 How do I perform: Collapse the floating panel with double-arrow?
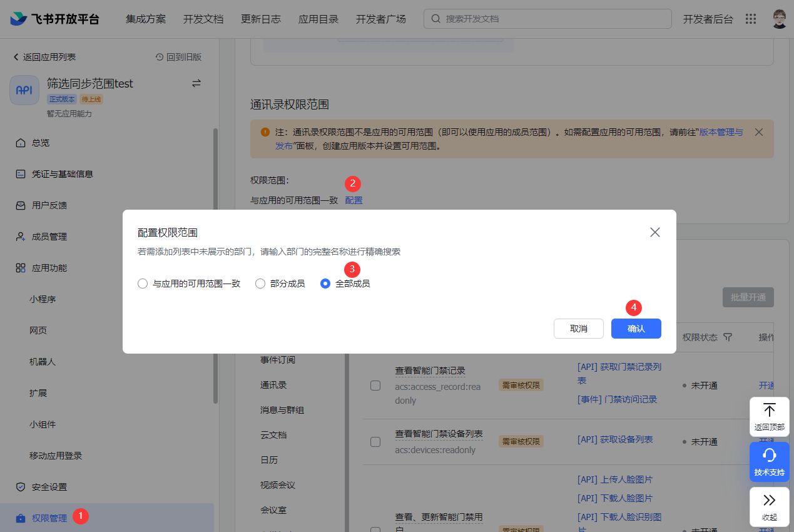point(769,506)
